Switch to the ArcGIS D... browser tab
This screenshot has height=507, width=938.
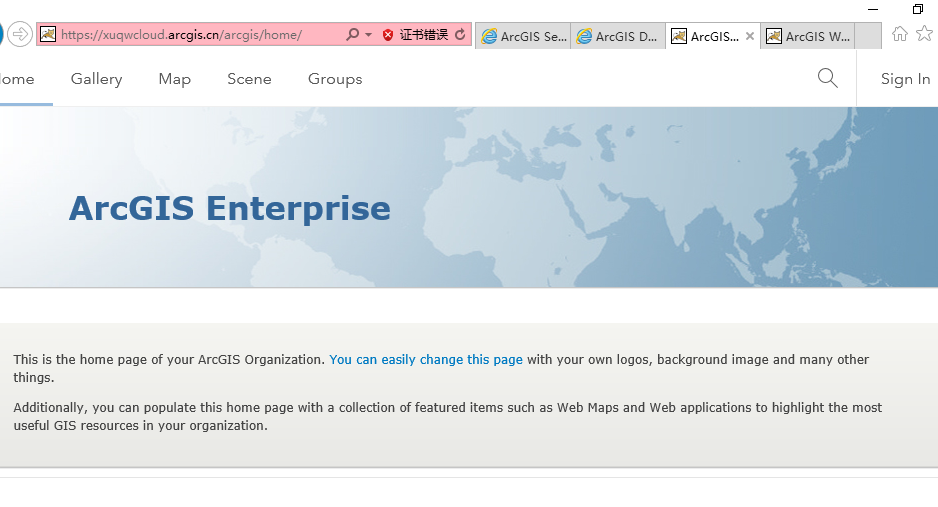(618, 36)
